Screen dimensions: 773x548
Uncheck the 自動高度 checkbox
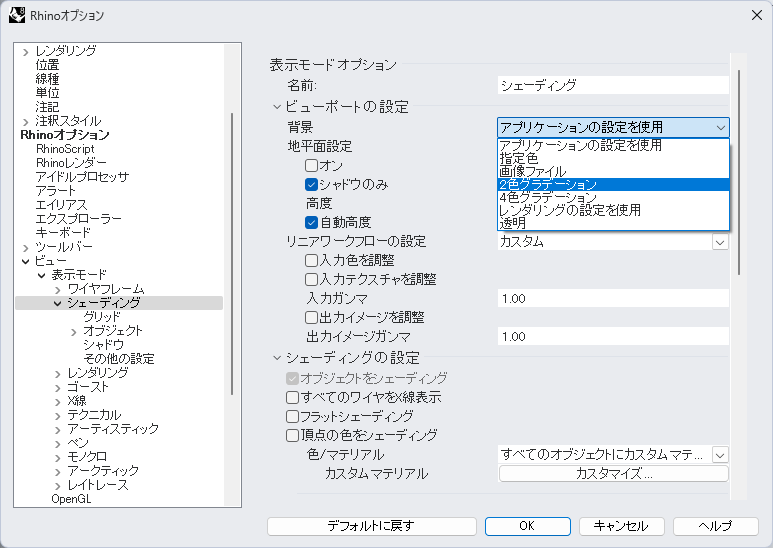coord(311,222)
